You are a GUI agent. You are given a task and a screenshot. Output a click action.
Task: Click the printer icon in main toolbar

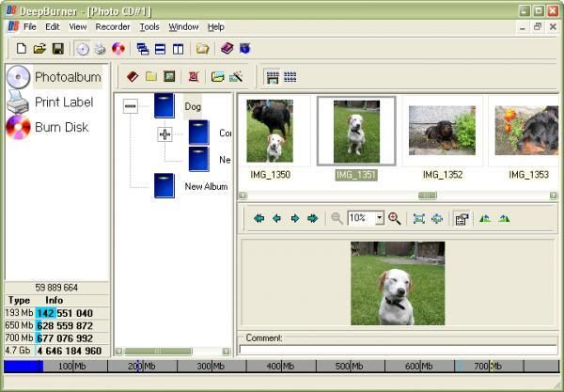pos(100,49)
